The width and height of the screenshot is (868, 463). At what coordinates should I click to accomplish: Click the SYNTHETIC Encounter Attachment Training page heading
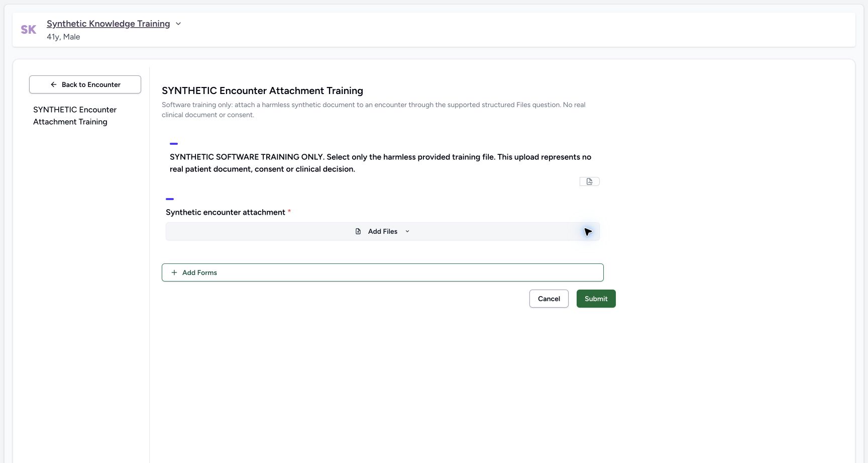tap(262, 90)
